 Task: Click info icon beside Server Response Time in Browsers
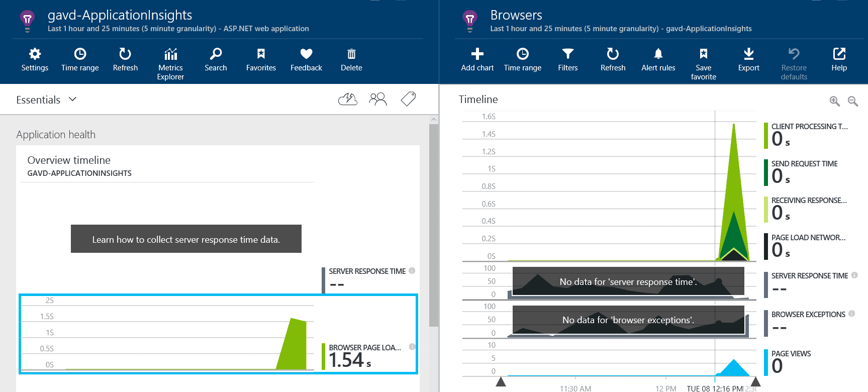tap(854, 275)
